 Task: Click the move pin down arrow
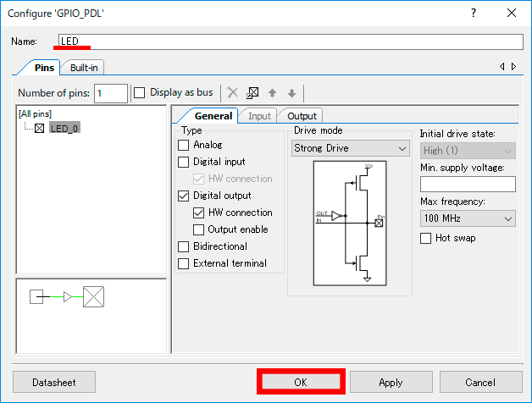pyautogui.click(x=291, y=92)
